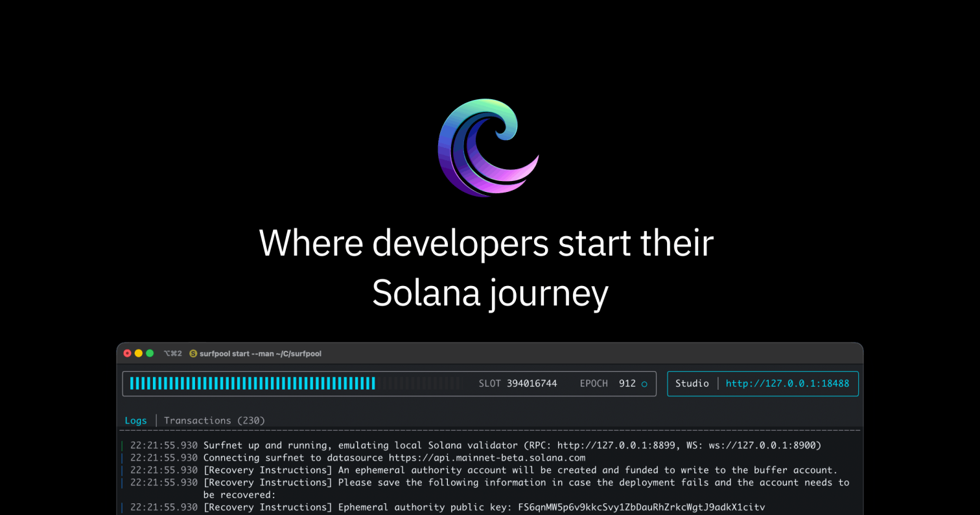This screenshot has width=980, height=515.
Task: Click the epoch status circle indicator
Action: pyautogui.click(x=644, y=384)
